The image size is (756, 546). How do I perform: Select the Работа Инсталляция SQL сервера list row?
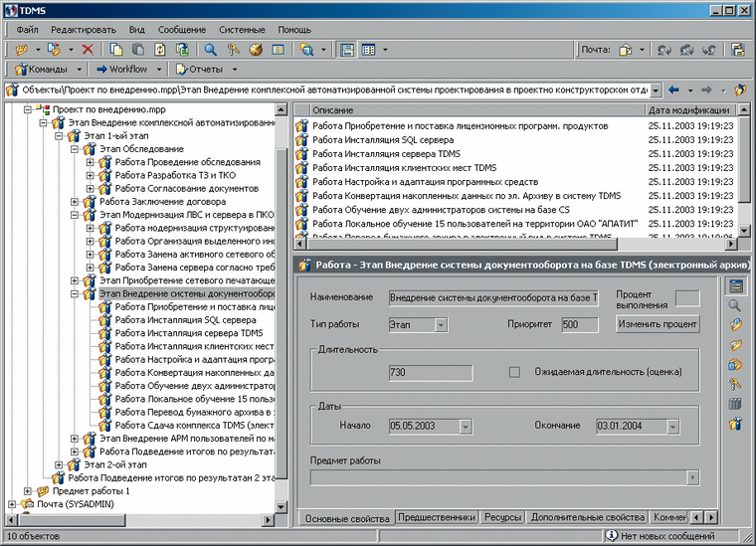(x=514, y=140)
